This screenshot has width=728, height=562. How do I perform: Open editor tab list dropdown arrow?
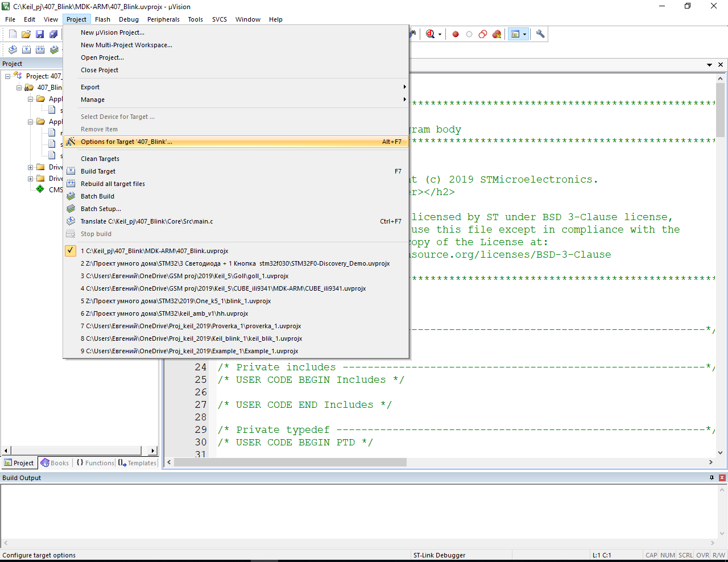click(x=709, y=65)
